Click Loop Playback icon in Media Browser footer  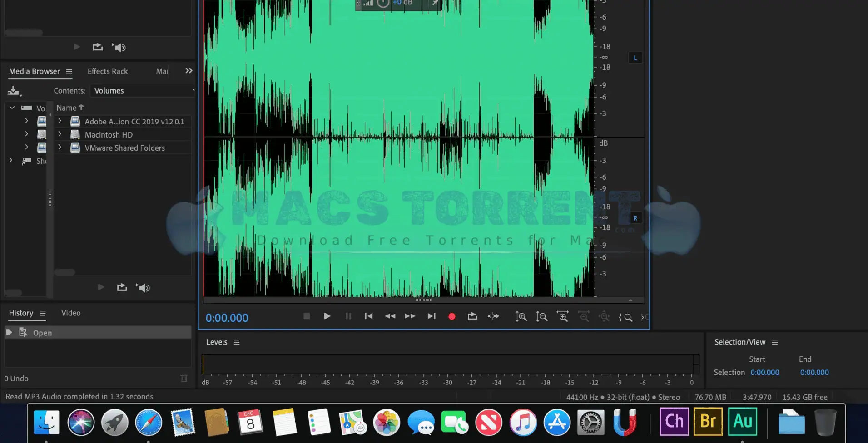(122, 287)
